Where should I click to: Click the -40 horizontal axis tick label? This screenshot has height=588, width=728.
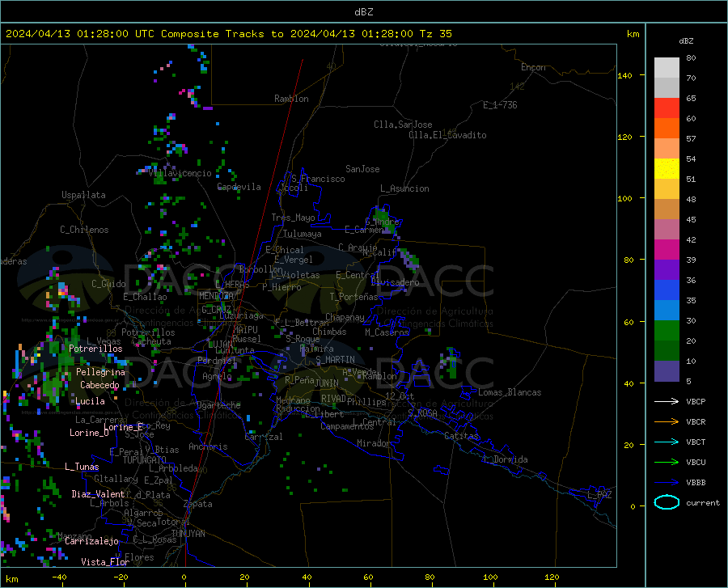(59, 577)
